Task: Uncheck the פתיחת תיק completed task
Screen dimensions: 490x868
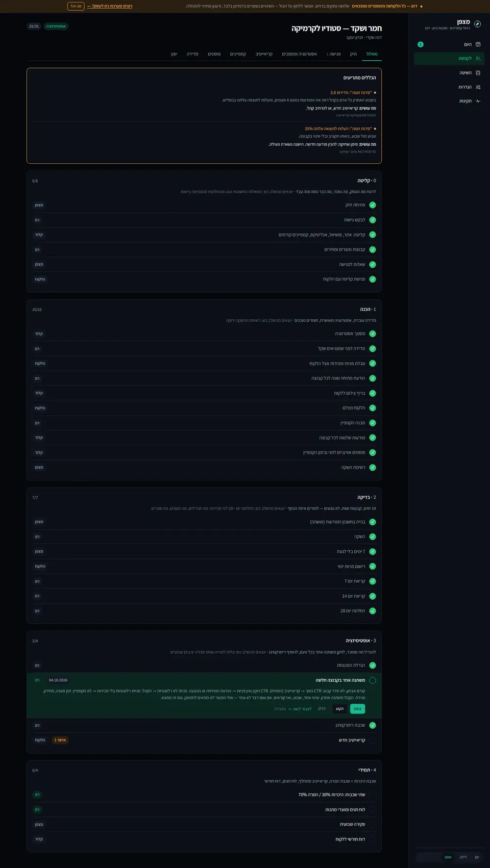Action: pyautogui.click(x=372, y=205)
